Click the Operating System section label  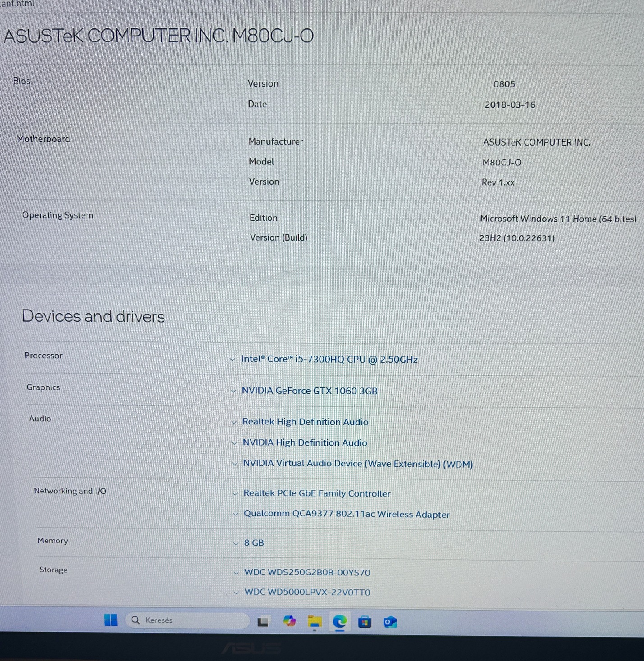coord(58,215)
